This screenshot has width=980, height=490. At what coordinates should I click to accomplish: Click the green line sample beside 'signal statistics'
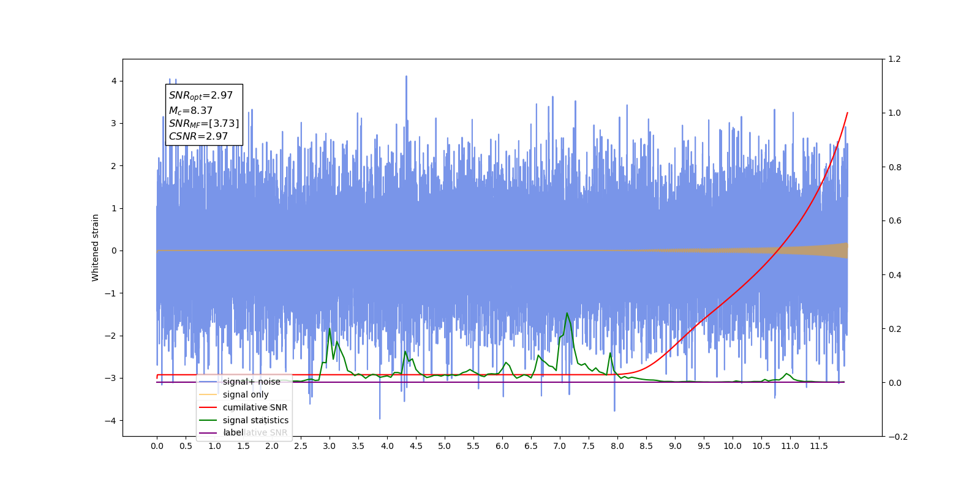point(208,420)
